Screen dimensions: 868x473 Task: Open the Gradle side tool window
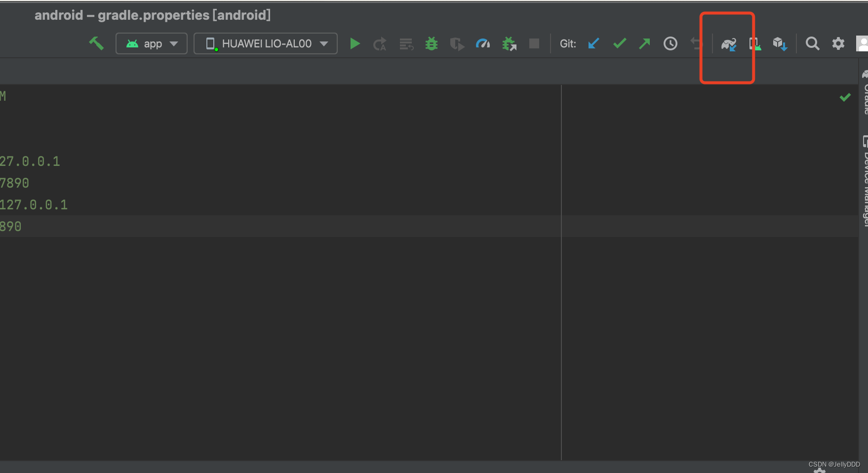[x=865, y=93]
